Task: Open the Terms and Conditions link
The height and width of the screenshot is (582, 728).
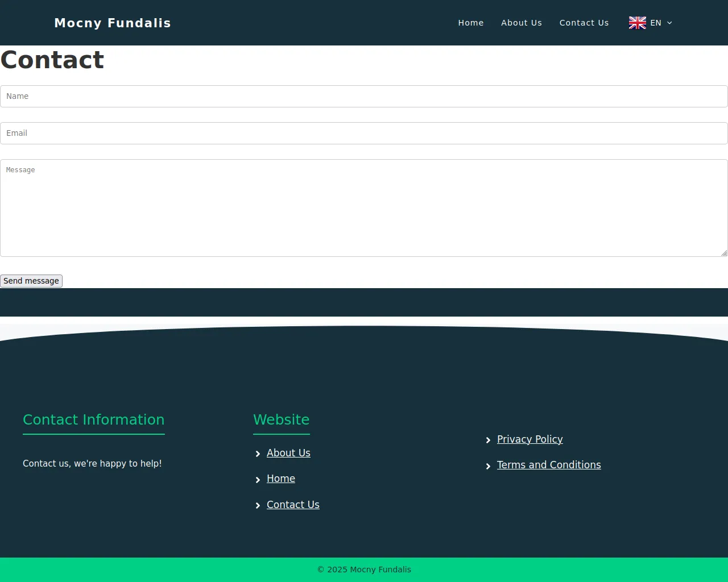Action: 548,465
